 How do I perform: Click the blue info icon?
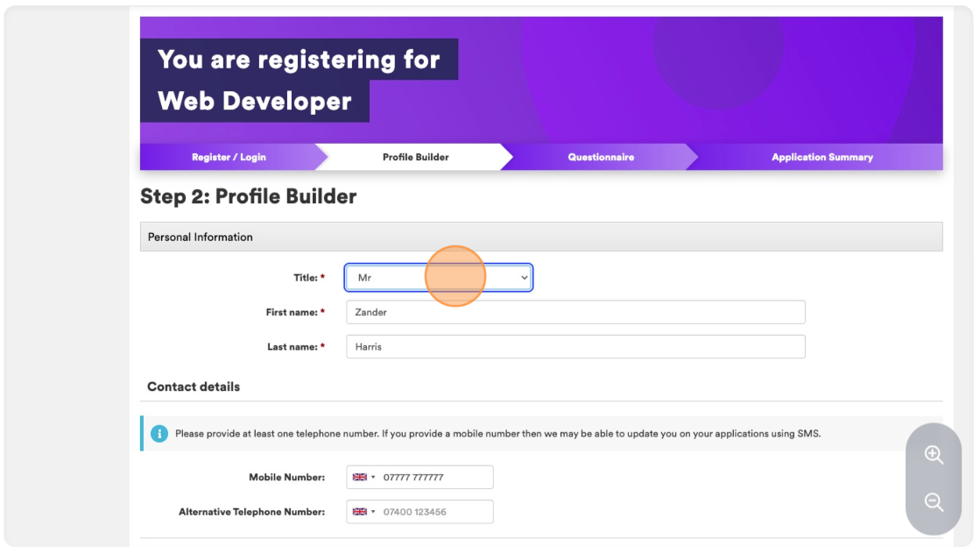[159, 434]
